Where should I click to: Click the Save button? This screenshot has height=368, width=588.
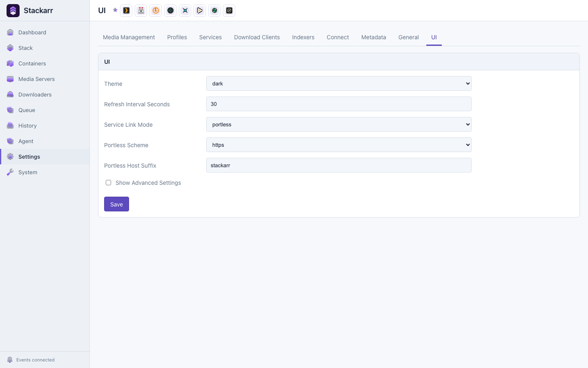point(116,204)
